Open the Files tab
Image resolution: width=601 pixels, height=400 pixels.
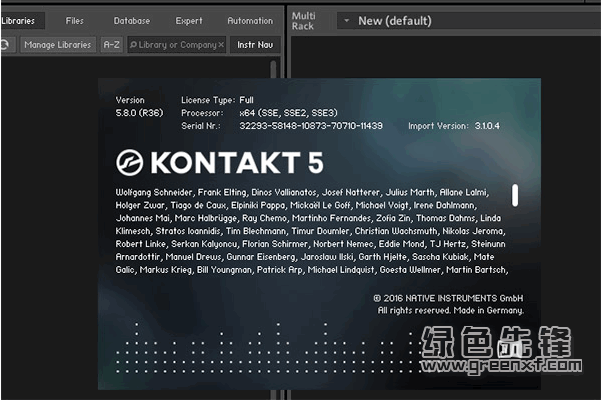pyautogui.click(x=74, y=21)
